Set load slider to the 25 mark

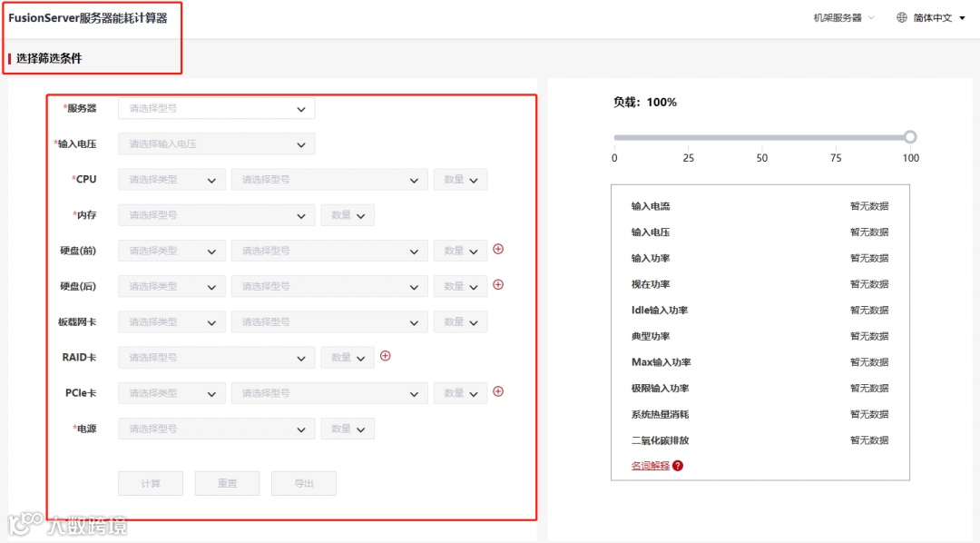click(x=688, y=137)
